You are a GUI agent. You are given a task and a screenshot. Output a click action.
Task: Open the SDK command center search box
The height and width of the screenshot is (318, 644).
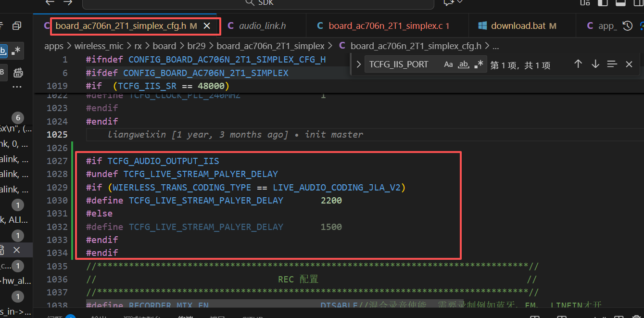pos(259,3)
